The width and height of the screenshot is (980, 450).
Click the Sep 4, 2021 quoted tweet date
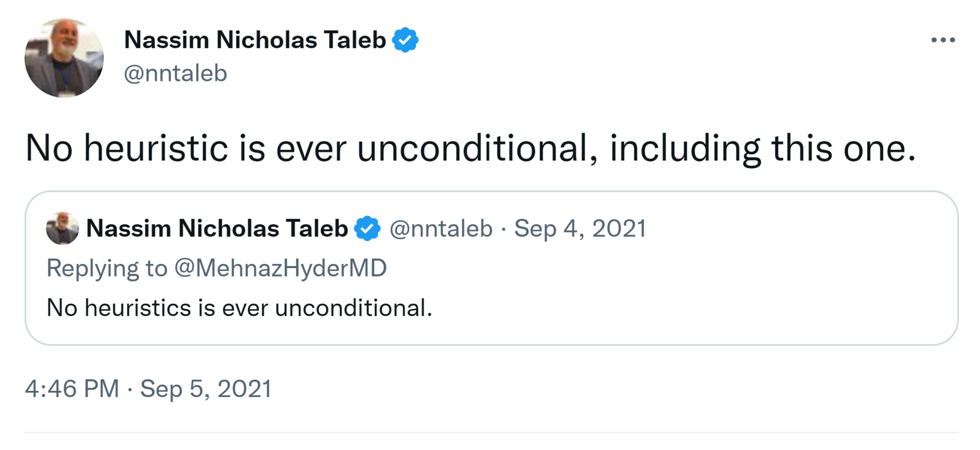pyautogui.click(x=580, y=229)
